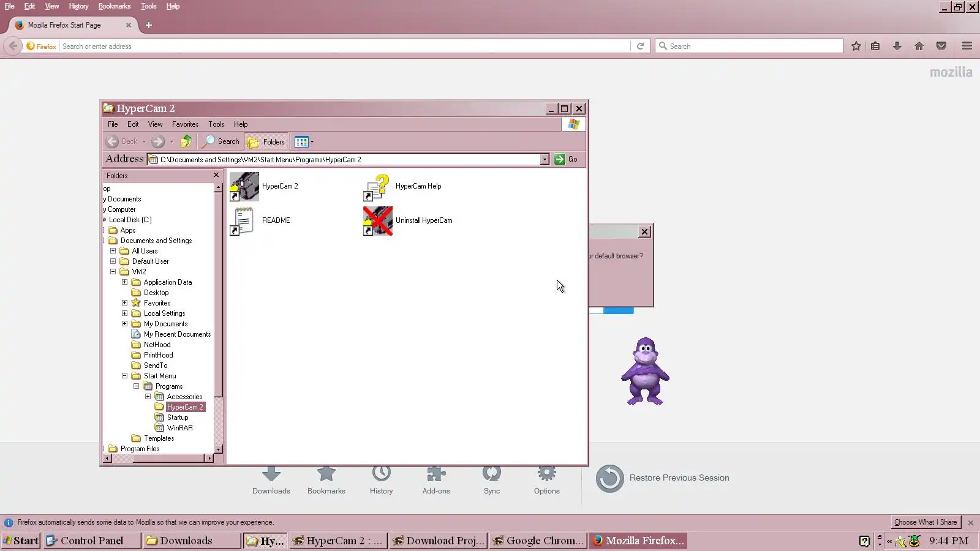The image size is (980, 551).
Task: Expand the Application Data folder node
Action: point(124,282)
